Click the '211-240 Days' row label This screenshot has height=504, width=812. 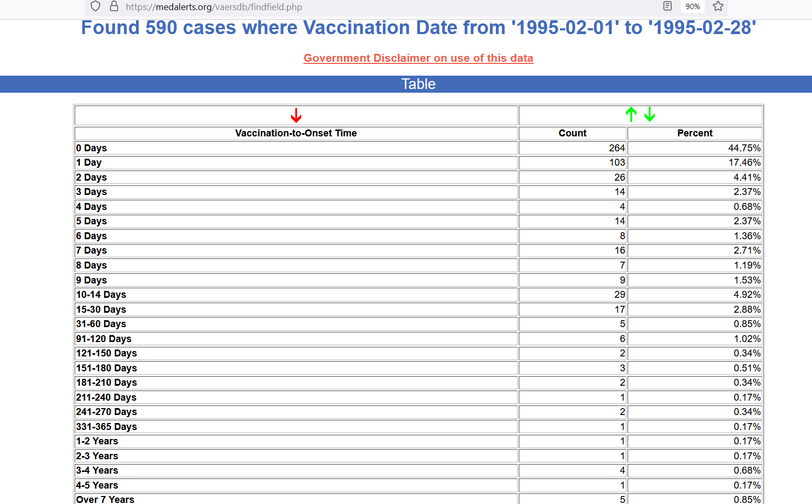coord(107,397)
